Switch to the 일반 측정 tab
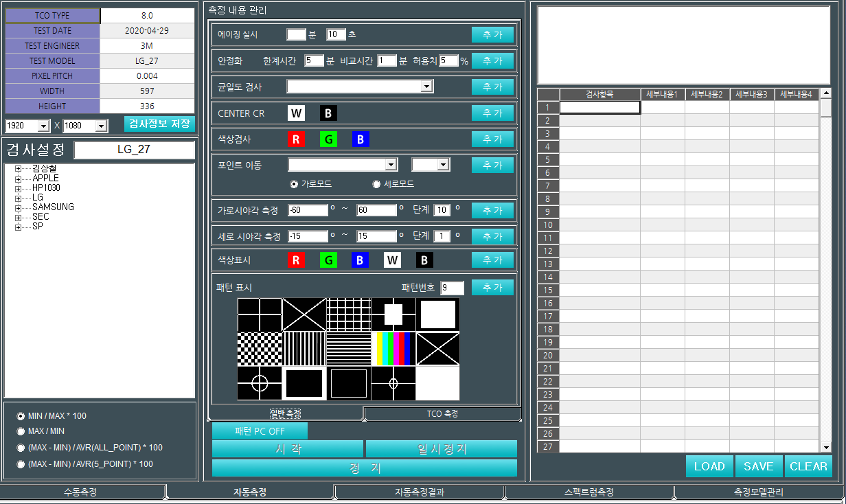 click(286, 413)
